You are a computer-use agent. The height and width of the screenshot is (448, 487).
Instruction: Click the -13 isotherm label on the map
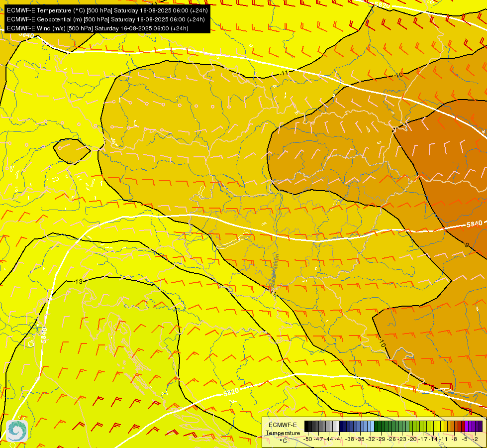(79, 281)
